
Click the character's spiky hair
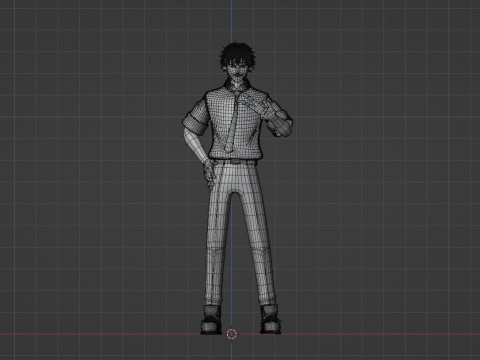[x=238, y=55]
